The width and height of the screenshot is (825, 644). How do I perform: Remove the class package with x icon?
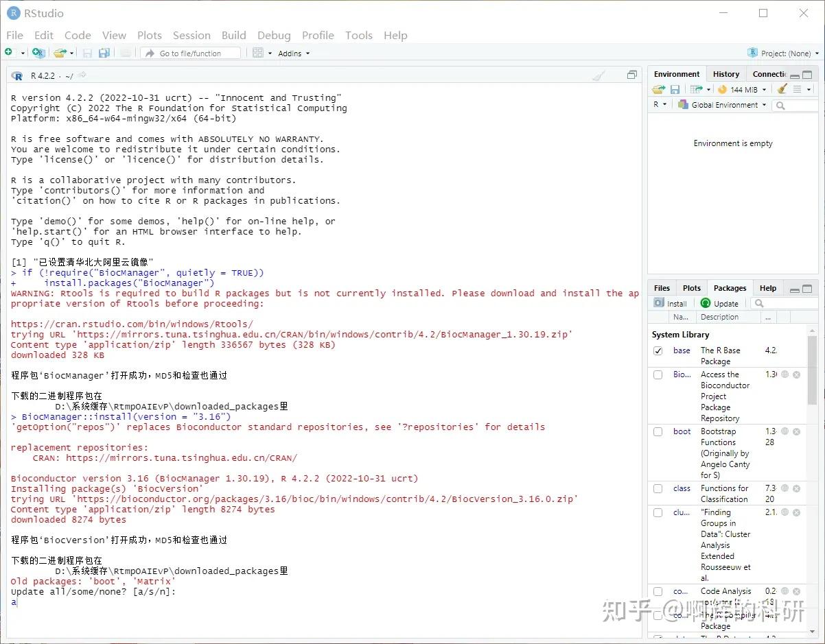(796, 488)
